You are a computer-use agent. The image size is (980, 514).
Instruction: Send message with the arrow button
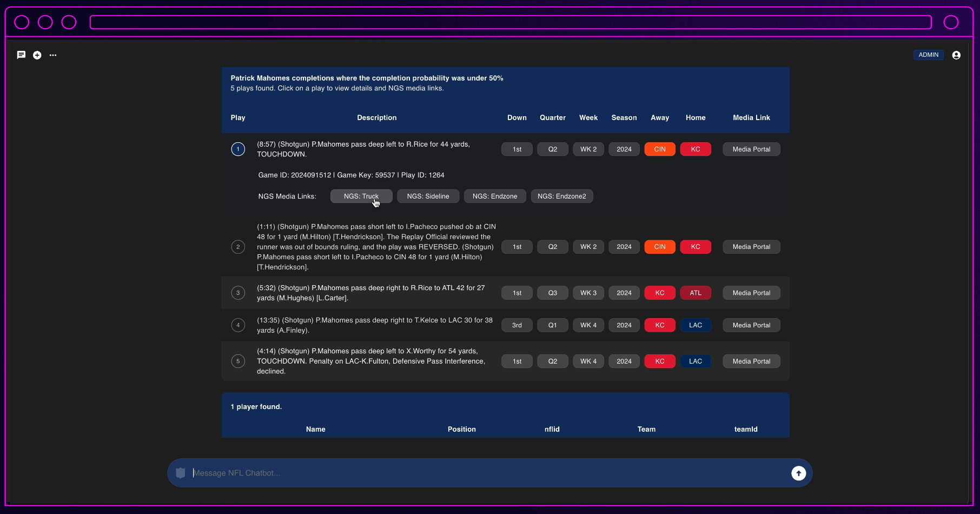coord(798,473)
